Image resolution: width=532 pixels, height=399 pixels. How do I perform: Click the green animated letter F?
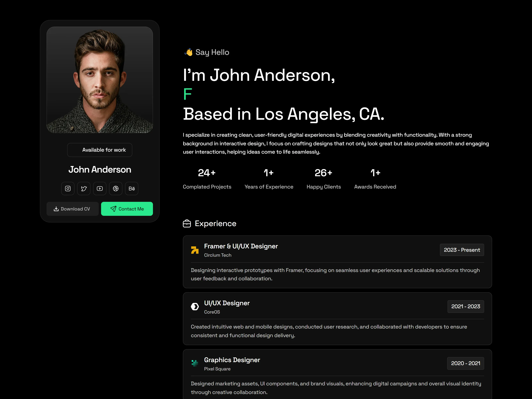click(188, 94)
